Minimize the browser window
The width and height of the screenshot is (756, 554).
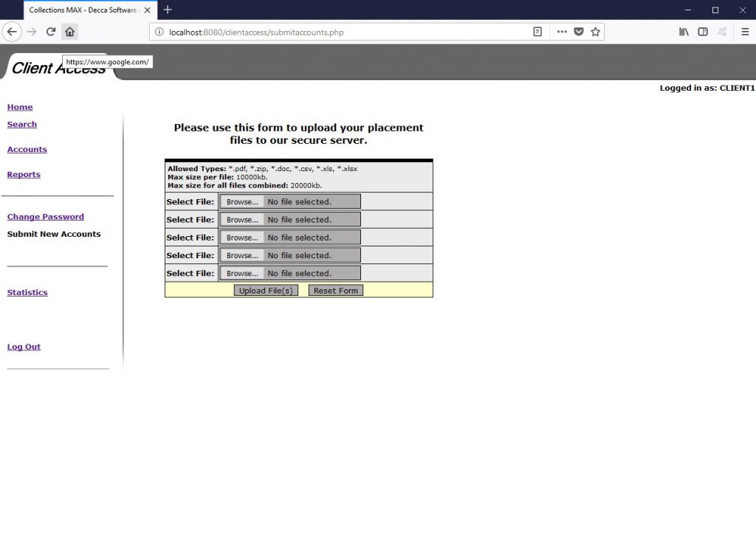pyautogui.click(x=688, y=10)
